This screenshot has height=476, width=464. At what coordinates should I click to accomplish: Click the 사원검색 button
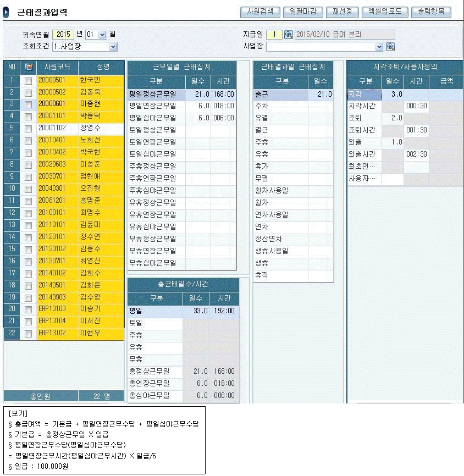[260, 12]
